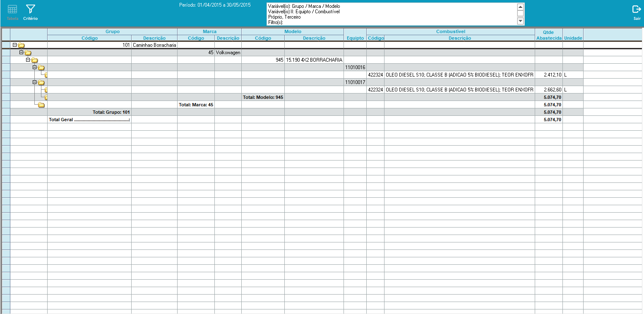The image size is (644, 314).
Task: Select the 5.074,70 total in the Total: Marca row
Action: [549, 105]
